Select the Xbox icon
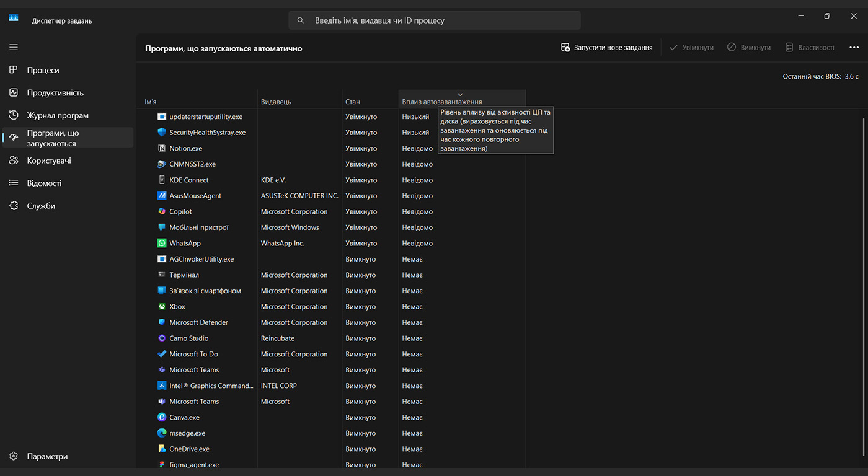The width and height of the screenshot is (868, 476). pyautogui.click(x=162, y=307)
